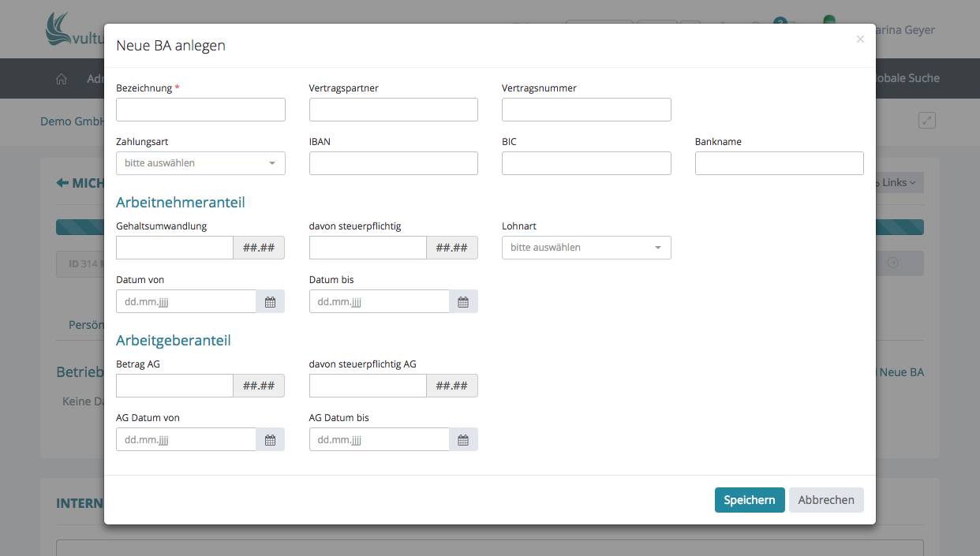Focus the davon steuerpflichtig AG field

click(x=368, y=386)
